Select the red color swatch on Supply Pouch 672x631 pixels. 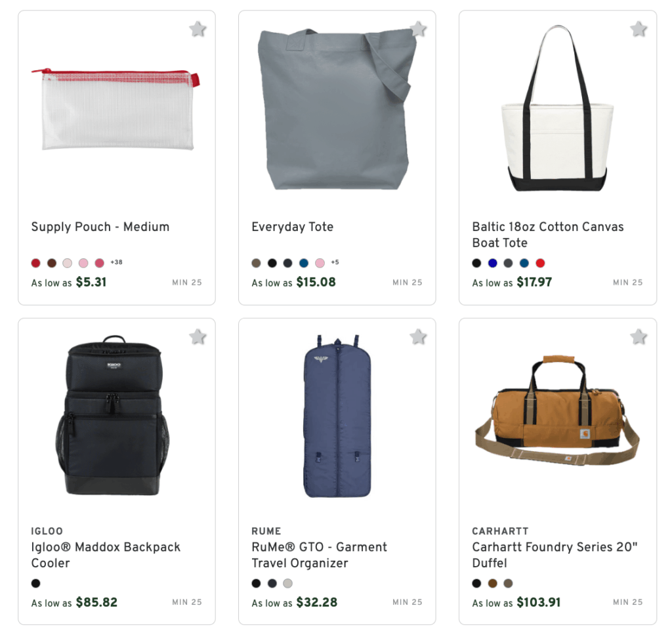click(x=36, y=262)
